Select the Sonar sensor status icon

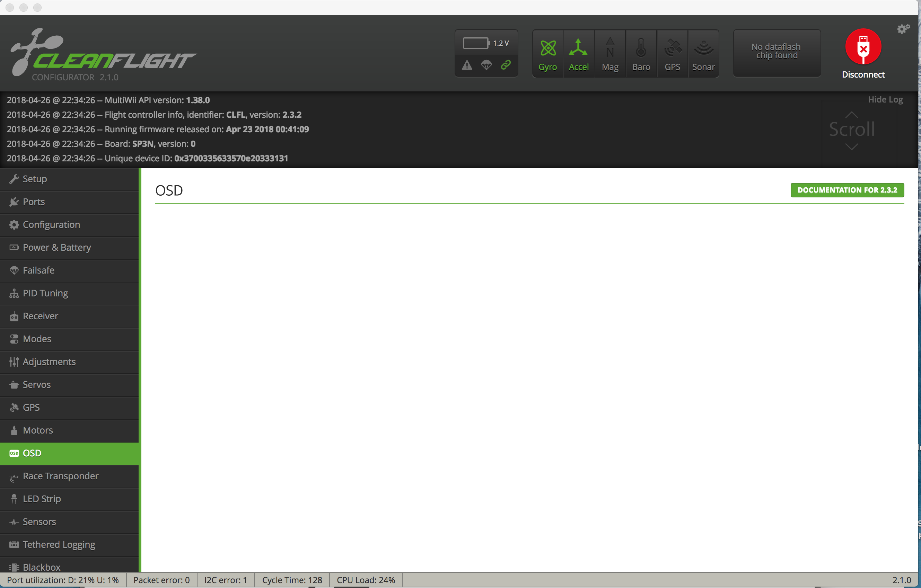click(703, 53)
